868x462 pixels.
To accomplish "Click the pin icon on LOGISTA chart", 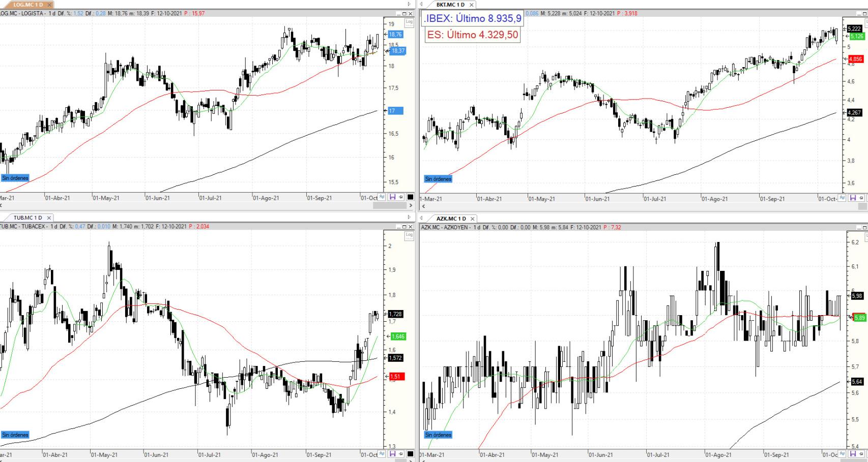I will (x=401, y=197).
